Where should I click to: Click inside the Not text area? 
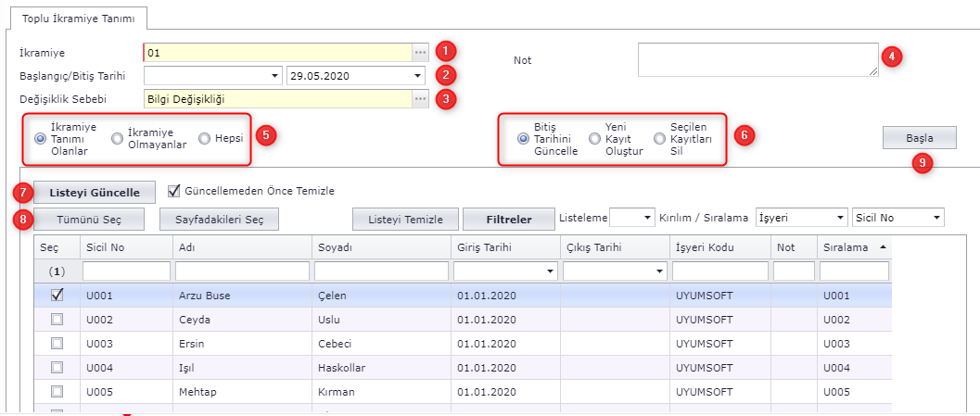(757, 59)
